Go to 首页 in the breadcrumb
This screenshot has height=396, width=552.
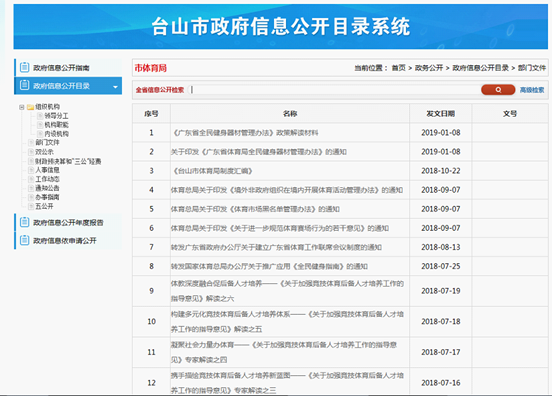pyautogui.click(x=399, y=68)
